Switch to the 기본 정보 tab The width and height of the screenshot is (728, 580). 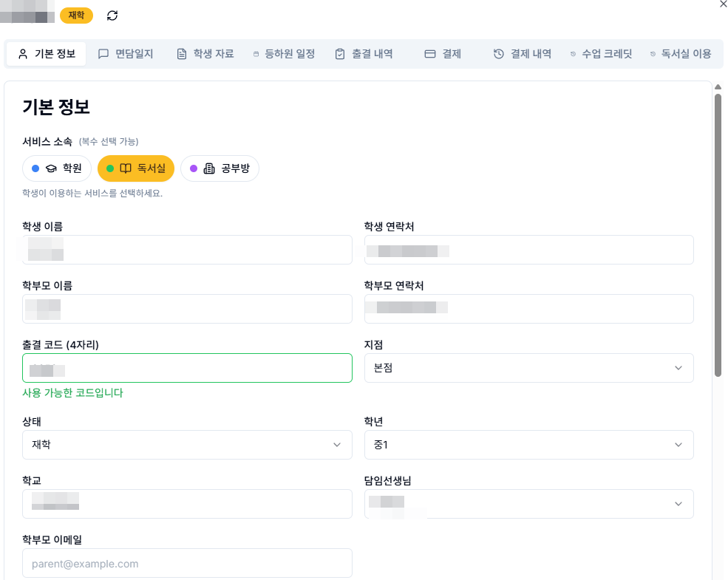(x=46, y=53)
